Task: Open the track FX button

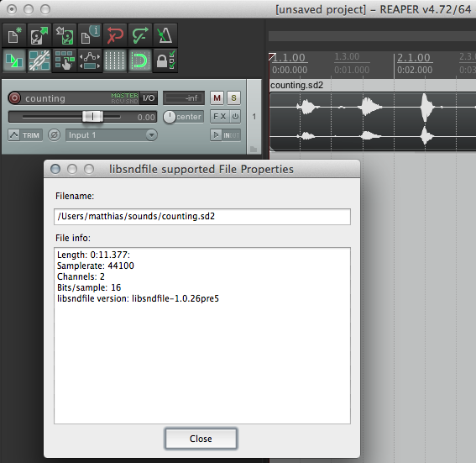Action: coord(220,117)
